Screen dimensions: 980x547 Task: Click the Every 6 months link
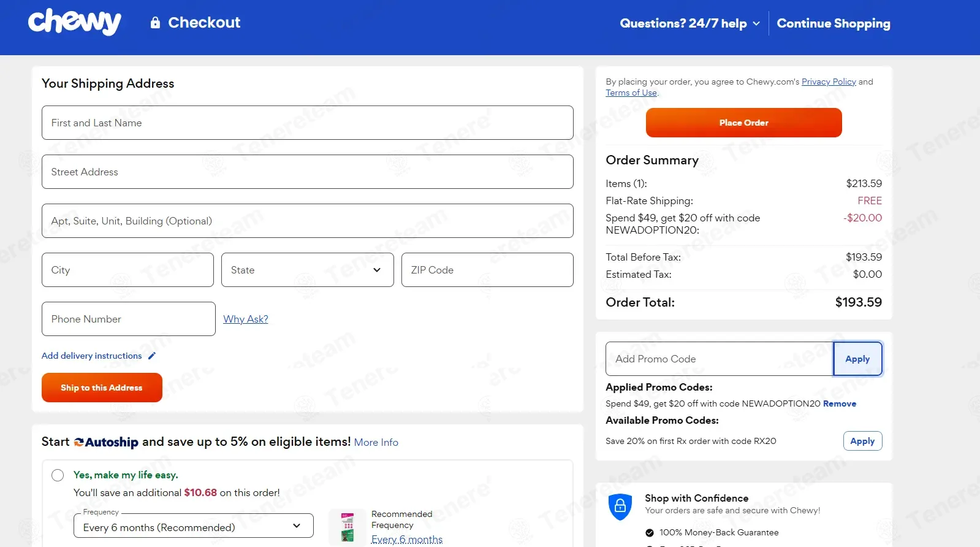[407, 540]
